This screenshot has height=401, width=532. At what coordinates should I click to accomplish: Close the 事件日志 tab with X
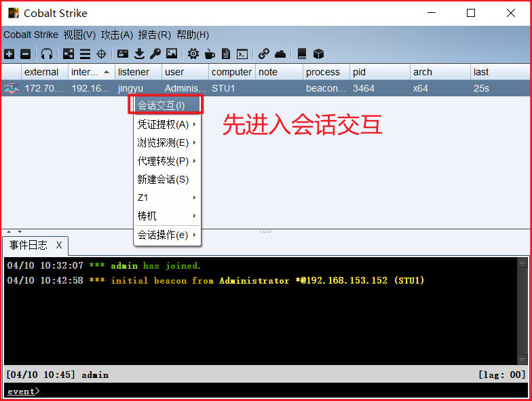(x=59, y=246)
